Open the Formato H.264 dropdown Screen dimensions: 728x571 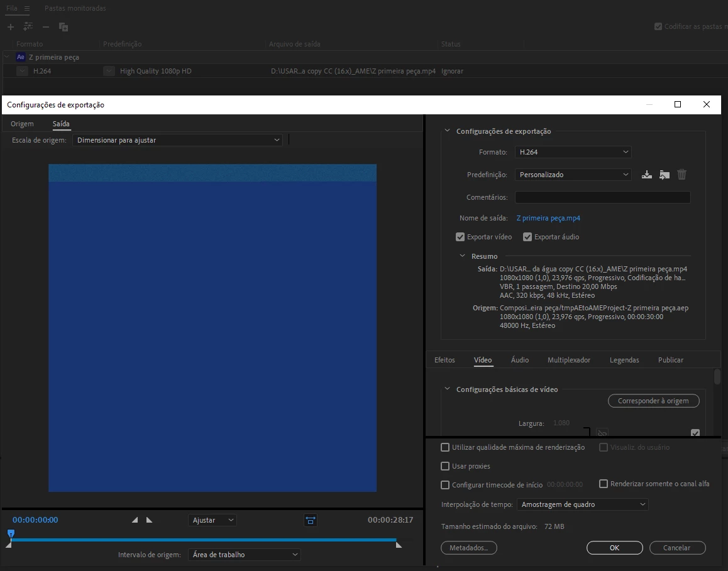point(573,152)
